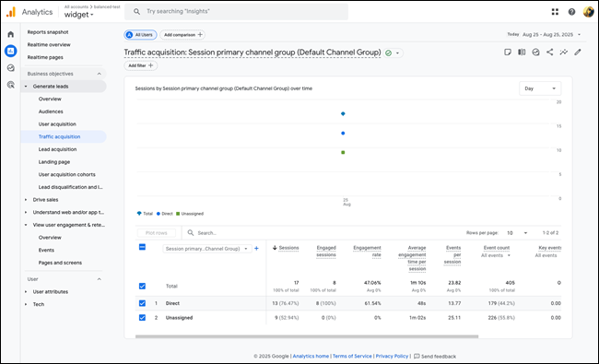
Task: Click Add filter button
Action: pos(141,65)
